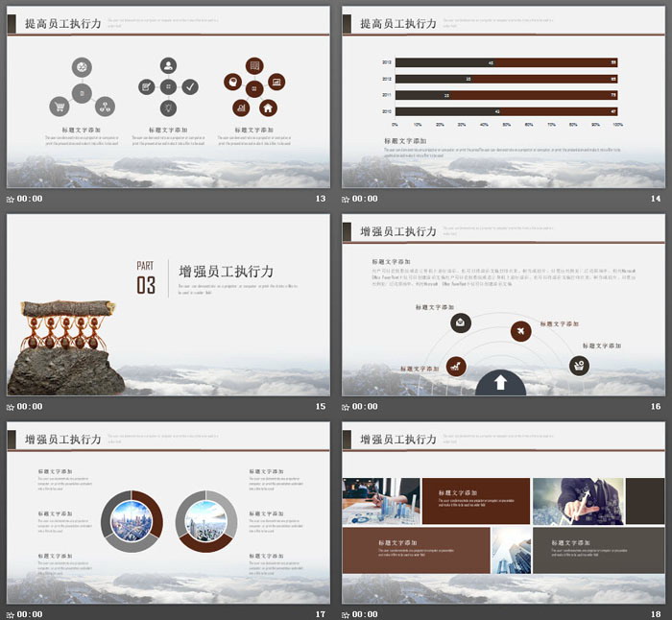Screen dimensions: 672x620
Task: Select slide 18 with the photo grid
Action: click(x=503, y=512)
